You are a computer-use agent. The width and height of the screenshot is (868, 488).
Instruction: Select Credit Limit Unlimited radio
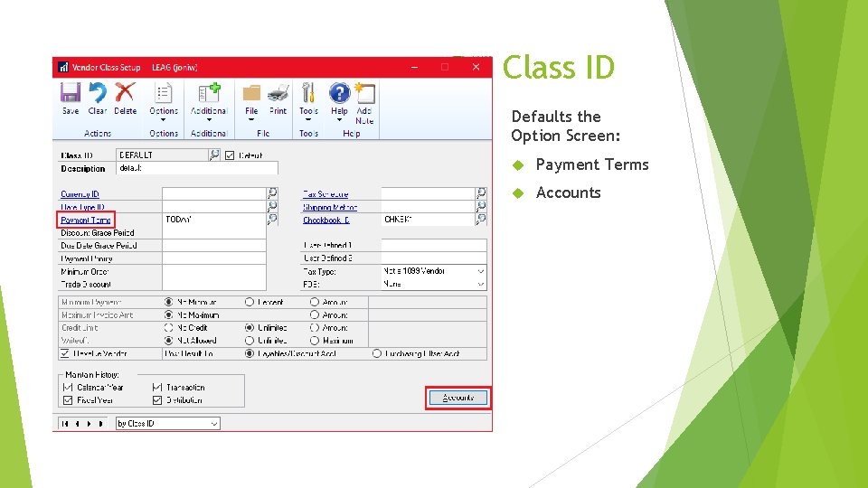(250, 327)
